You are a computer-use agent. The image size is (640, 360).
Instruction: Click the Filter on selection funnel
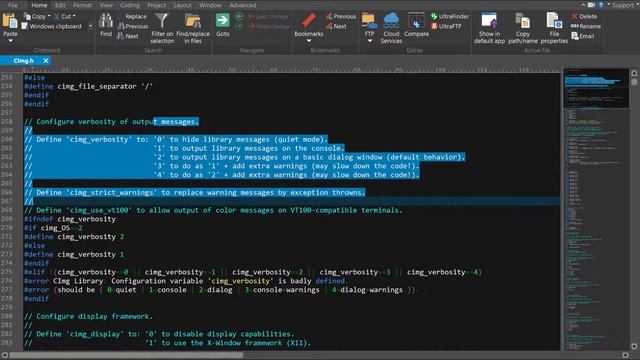(162, 21)
